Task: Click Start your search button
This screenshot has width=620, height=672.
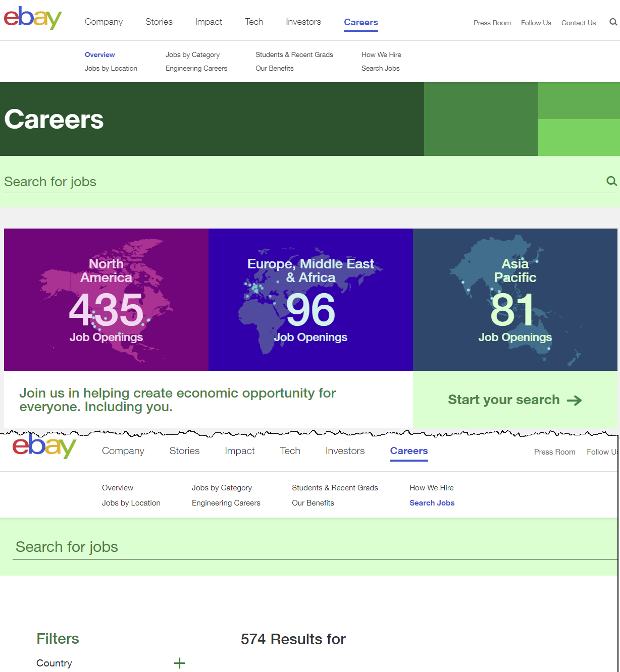Action: [x=515, y=400]
